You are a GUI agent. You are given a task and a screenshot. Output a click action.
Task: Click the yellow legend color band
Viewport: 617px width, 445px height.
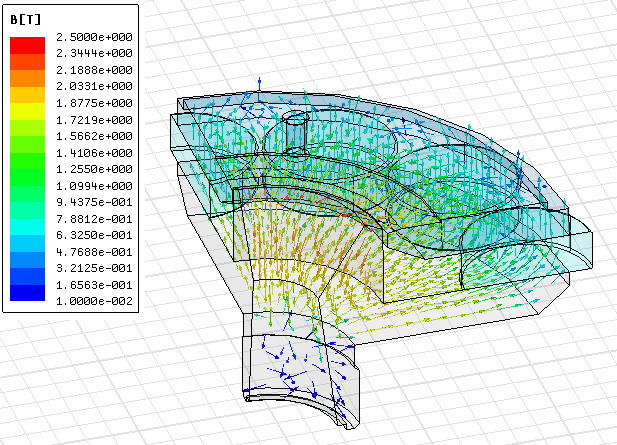point(27,111)
